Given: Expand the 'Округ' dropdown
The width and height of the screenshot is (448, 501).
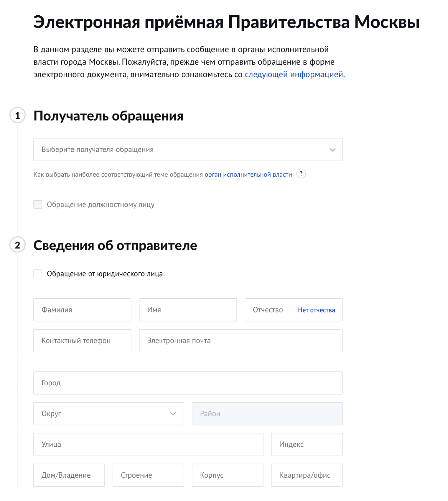Looking at the screenshot, I should [108, 414].
